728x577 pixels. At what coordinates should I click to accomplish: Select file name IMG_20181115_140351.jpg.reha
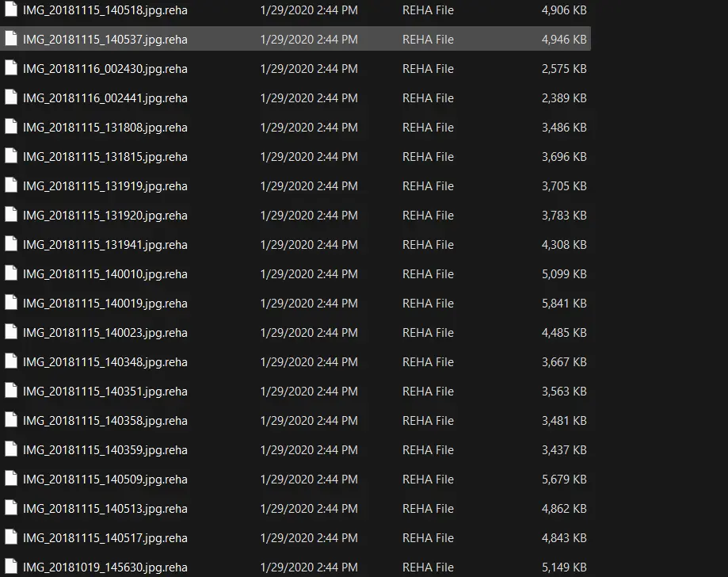click(105, 392)
